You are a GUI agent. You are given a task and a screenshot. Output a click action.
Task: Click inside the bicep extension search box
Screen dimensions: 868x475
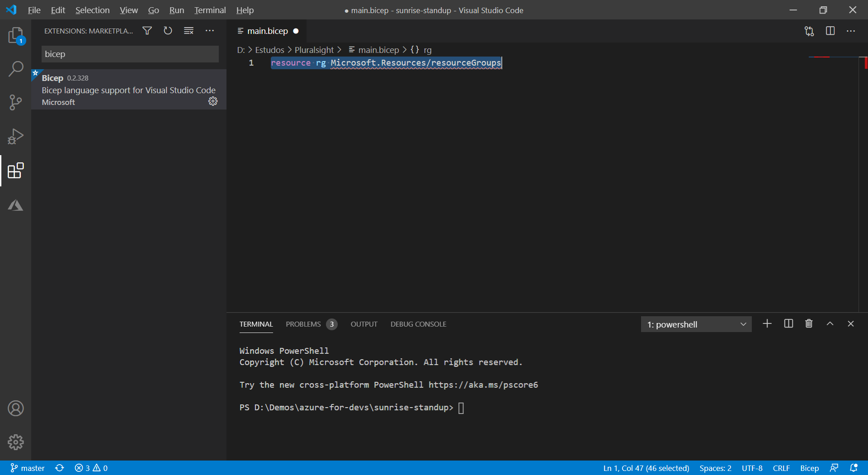(129, 54)
